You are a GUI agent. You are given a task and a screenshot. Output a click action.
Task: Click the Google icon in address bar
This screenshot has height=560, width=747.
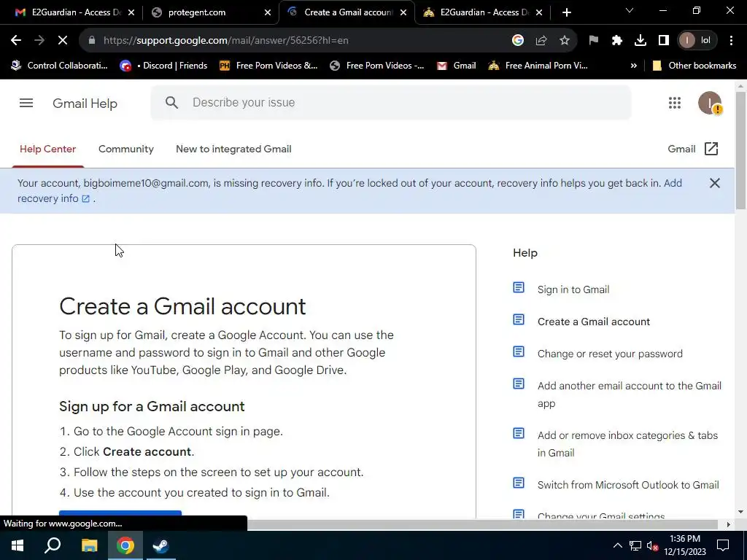pos(518,41)
